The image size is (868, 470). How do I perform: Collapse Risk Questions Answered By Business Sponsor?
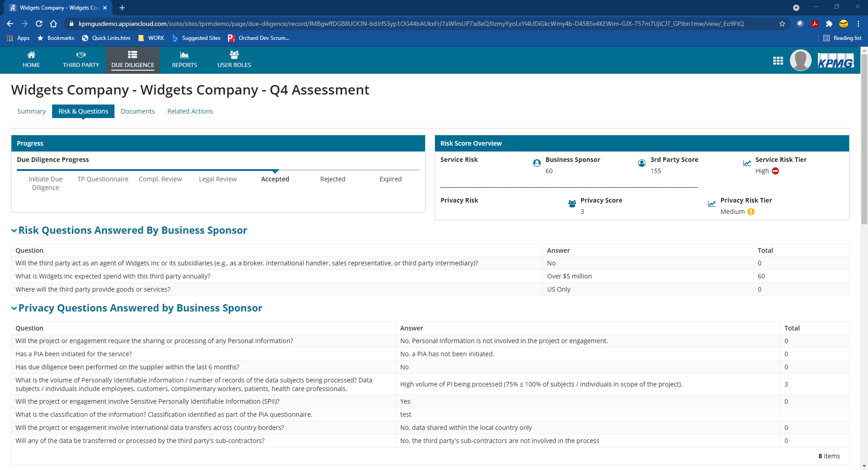click(14, 230)
